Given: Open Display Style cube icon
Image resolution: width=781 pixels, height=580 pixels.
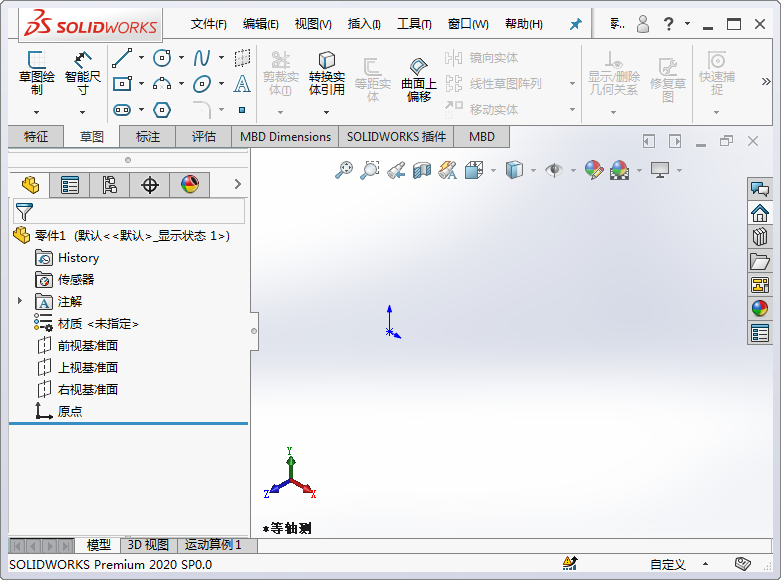Looking at the screenshot, I should [514, 170].
